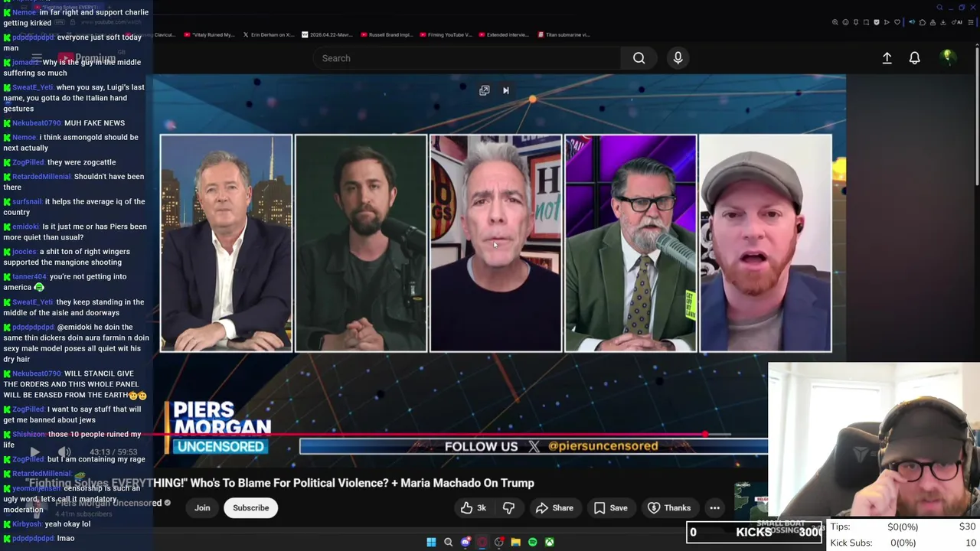Open YouTube notifications bell
The image size is (980, 551).
pyautogui.click(x=914, y=58)
